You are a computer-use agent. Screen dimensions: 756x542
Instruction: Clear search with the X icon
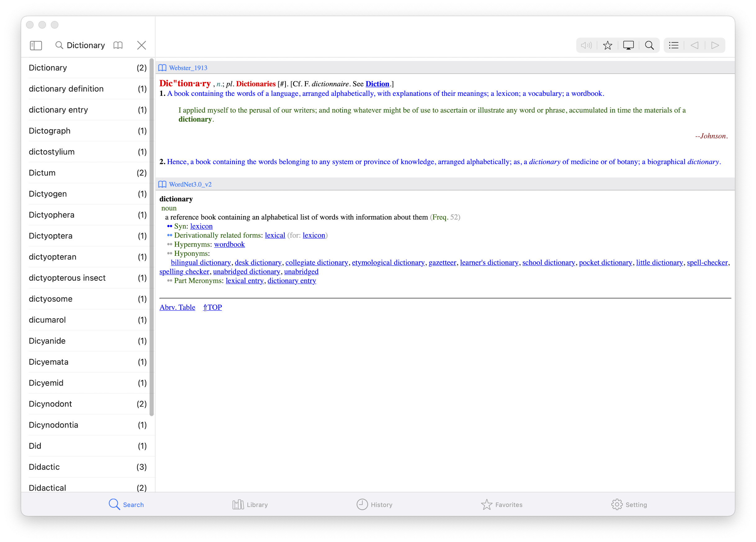[141, 45]
